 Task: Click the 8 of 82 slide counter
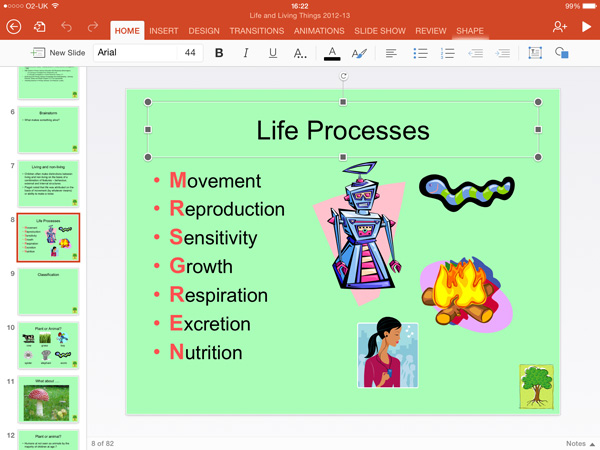click(x=103, y=443)
